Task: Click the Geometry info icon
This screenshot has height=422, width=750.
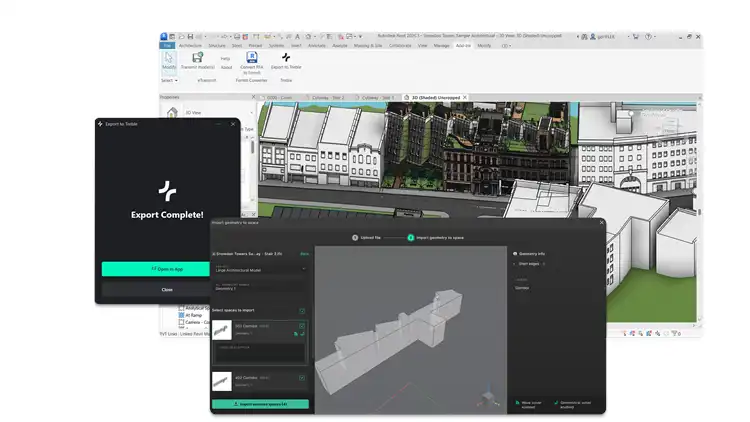Action: [x=514, y=254]
